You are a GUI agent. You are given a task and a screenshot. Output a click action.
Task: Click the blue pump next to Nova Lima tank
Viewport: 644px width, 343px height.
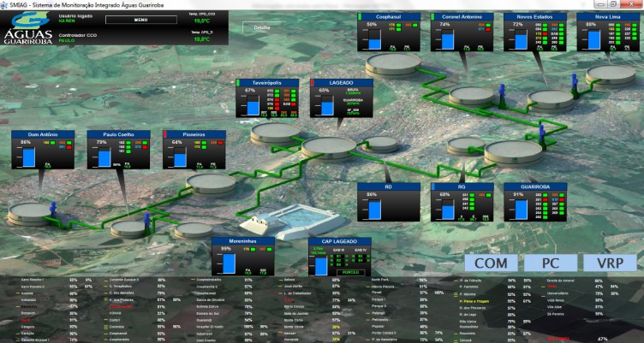pos(575,83)
